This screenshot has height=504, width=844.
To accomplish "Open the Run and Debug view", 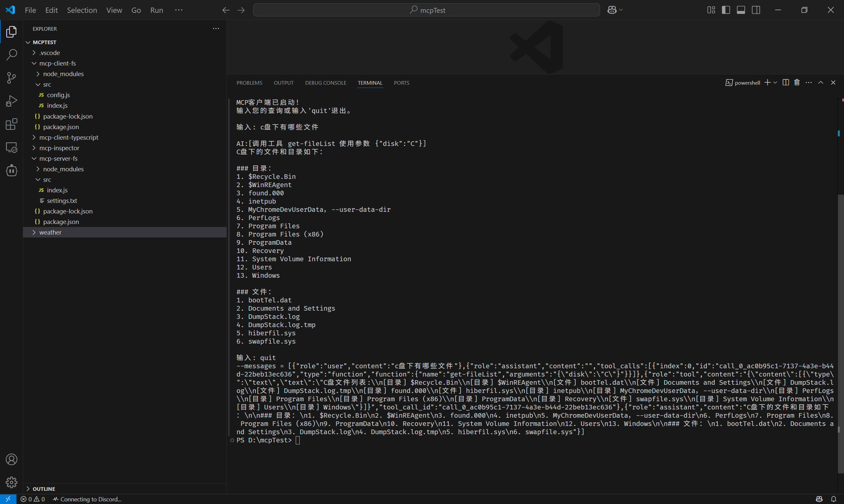I will click(x=12, y=101).
